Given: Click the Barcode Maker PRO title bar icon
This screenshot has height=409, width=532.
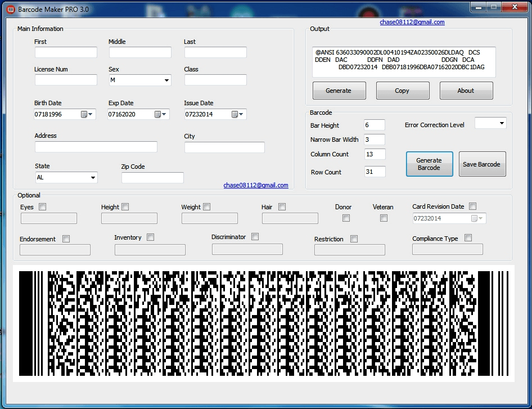Looking at the screenshot, I should tap(10, 10).
